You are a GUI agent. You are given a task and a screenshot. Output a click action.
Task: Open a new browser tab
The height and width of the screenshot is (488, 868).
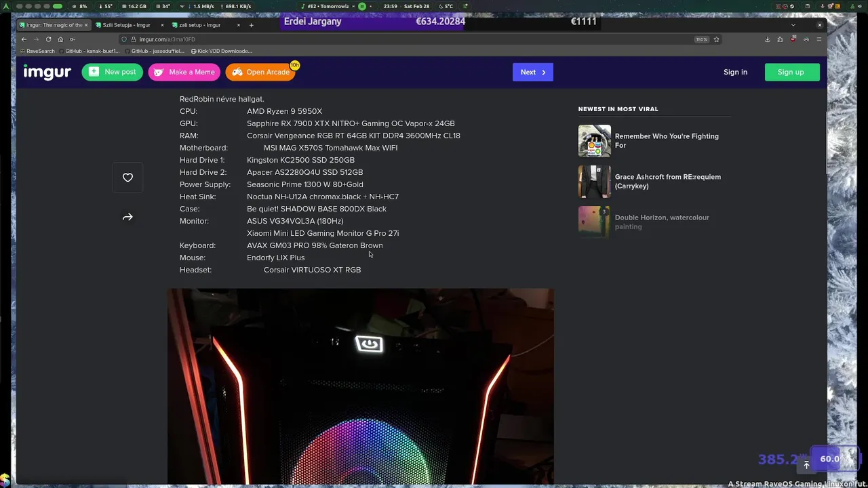pos(251,25)
